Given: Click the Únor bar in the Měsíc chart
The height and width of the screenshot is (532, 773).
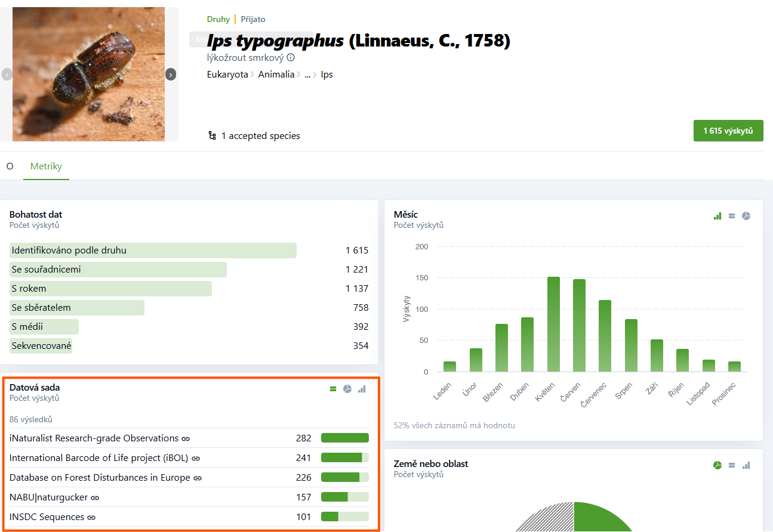Looking at the screenshot, I should coord(476,360).
